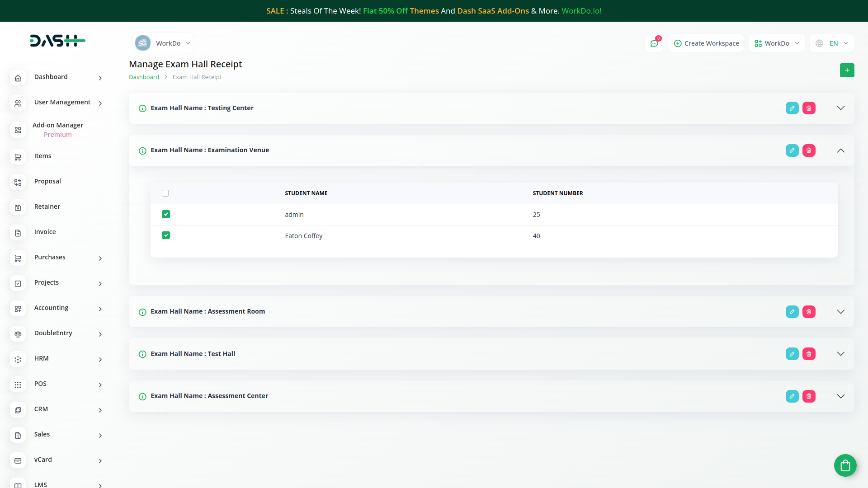Screen dimensions: 868x488
Task: Click edit icon for Test Hall
Action: (x=792, y=354)
